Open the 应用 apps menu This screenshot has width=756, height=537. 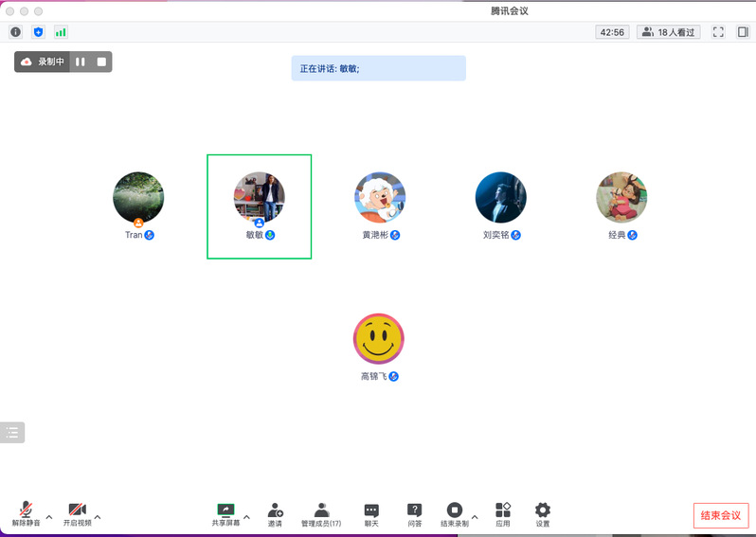click(x=503, y=514)
